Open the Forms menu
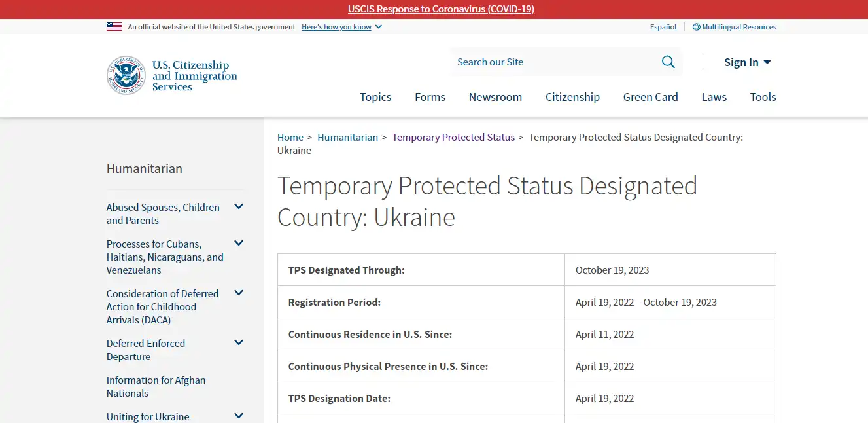This screenshot has width=868, height=423. click(x=430, y=97)
